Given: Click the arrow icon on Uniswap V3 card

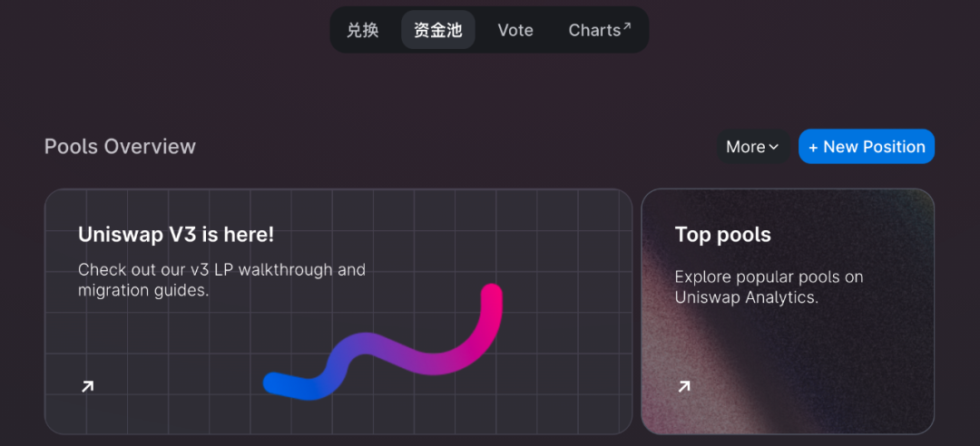Looking at the screenshot, I should point(87,387).
